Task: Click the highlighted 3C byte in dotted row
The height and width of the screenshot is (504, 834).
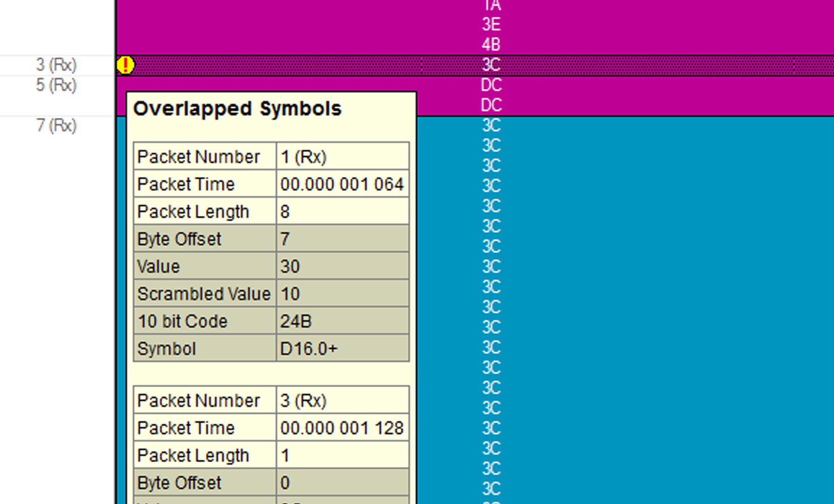Action: point(491,65)
